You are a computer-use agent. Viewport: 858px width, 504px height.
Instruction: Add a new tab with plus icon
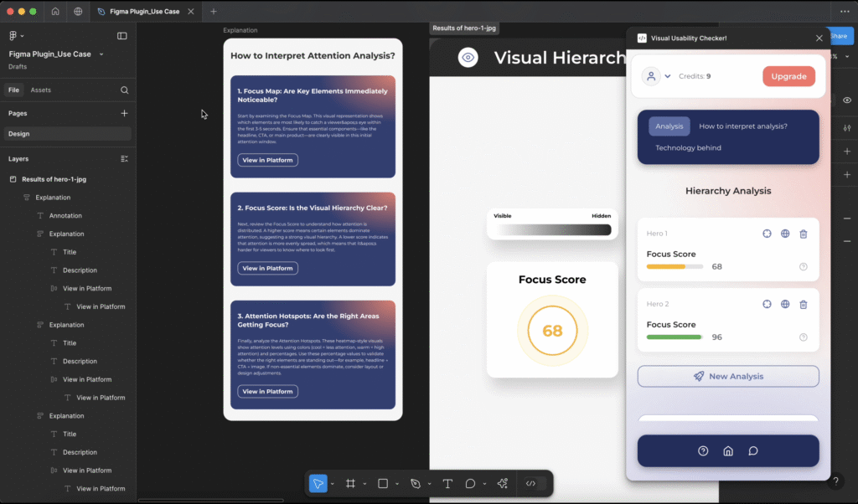coord(214,11)
